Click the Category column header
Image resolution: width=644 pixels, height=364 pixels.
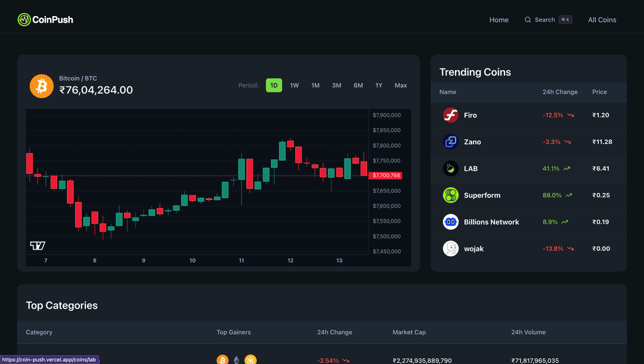(39, 332)
